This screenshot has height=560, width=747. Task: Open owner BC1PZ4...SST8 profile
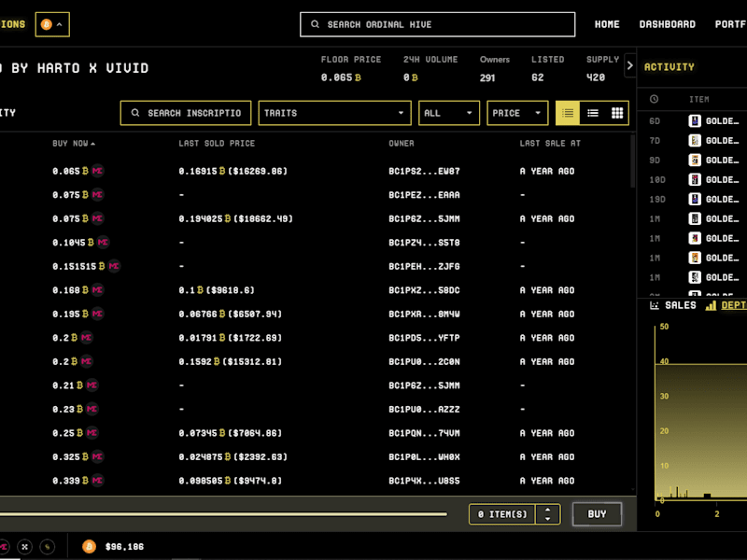[424, 243]
